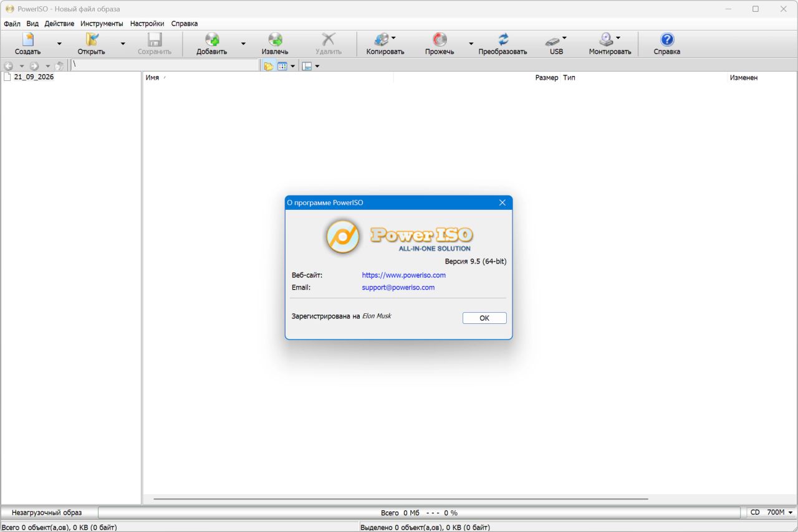Open the Forward history dropdown arrow
The width and height of the screenshot is (798, 532).
[47, 66]
